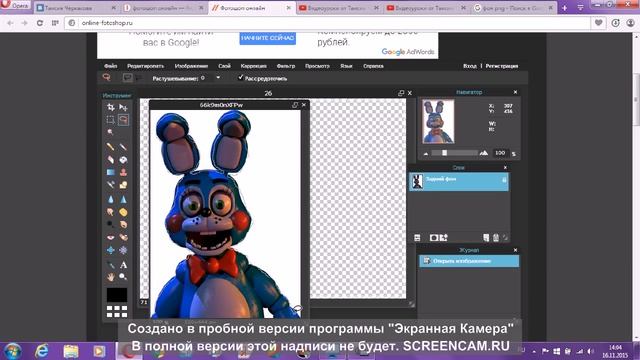
Task: Toggle layer settings icon in Layers panel
Action: tap(417, 238)
